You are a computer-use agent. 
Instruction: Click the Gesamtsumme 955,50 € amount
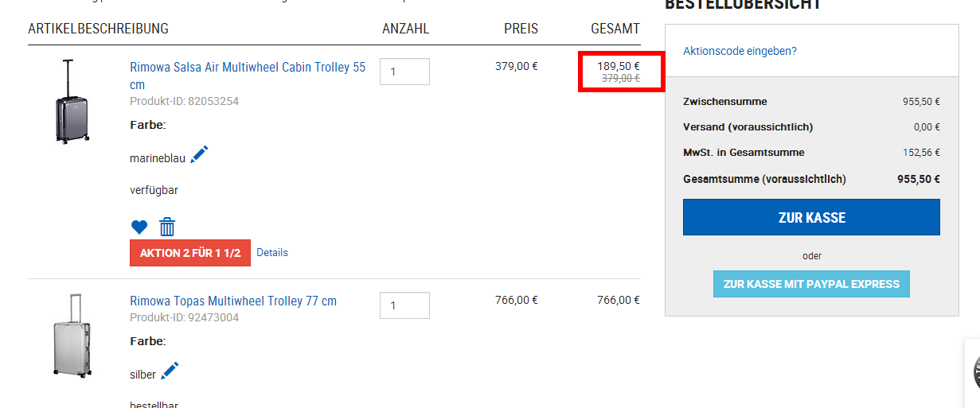point(918,179)
